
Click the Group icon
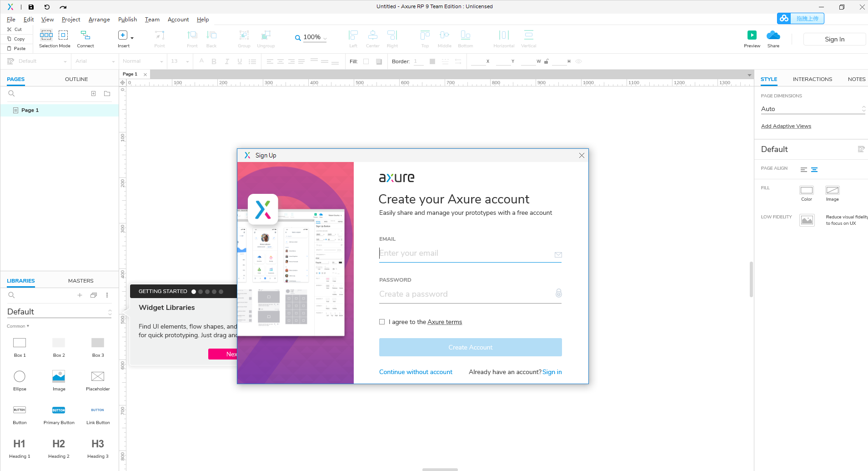244,36
